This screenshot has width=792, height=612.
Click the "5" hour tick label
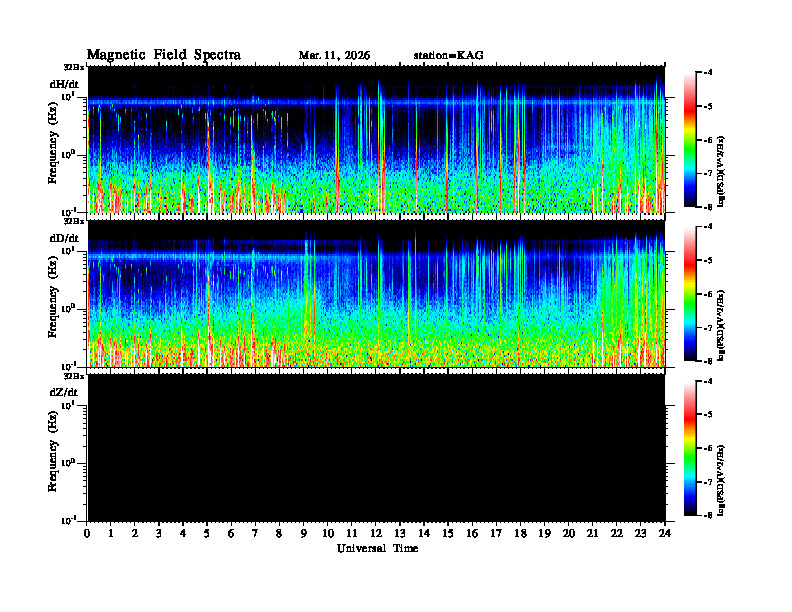click(207, 534)
